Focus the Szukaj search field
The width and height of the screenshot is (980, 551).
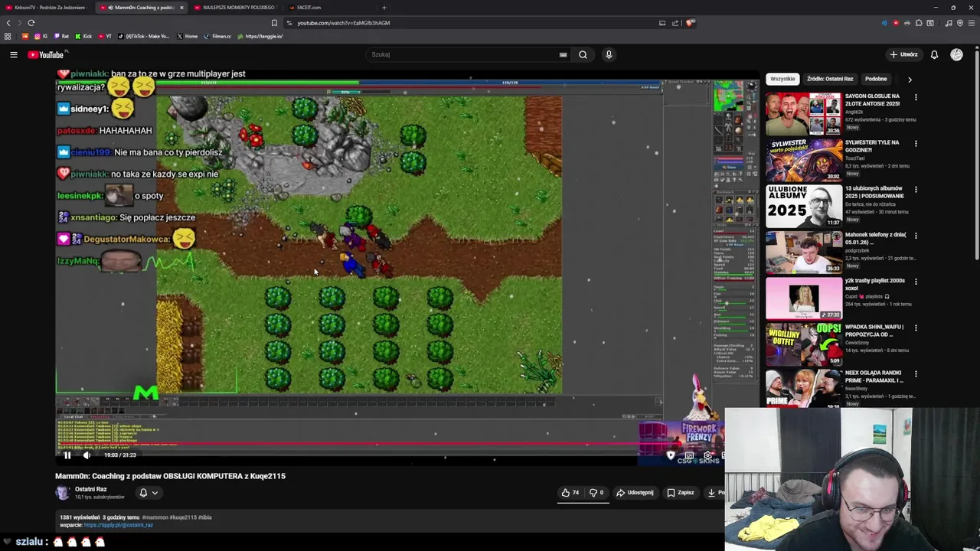(x=463, y=54)
